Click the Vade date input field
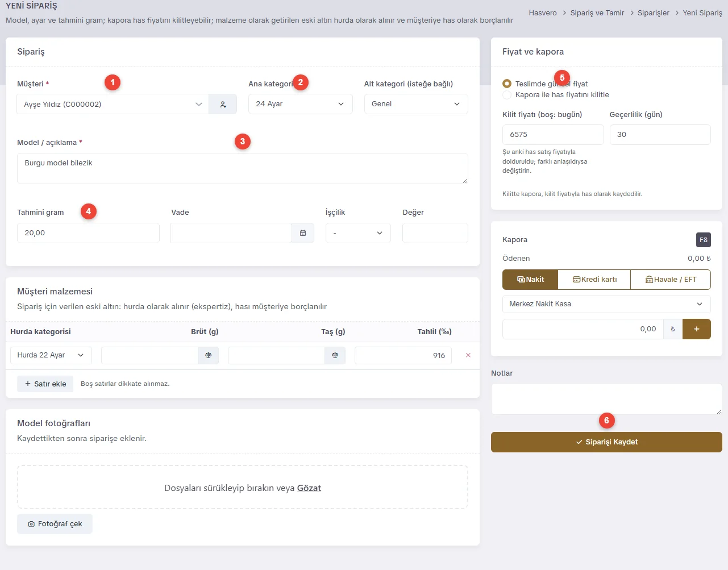Screen dimensions: 728x570 click(x=231, y=233)
